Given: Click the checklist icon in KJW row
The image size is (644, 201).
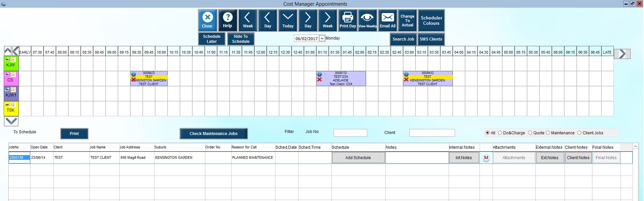Looking at the screenshot, I should click(x=13, y=59).
